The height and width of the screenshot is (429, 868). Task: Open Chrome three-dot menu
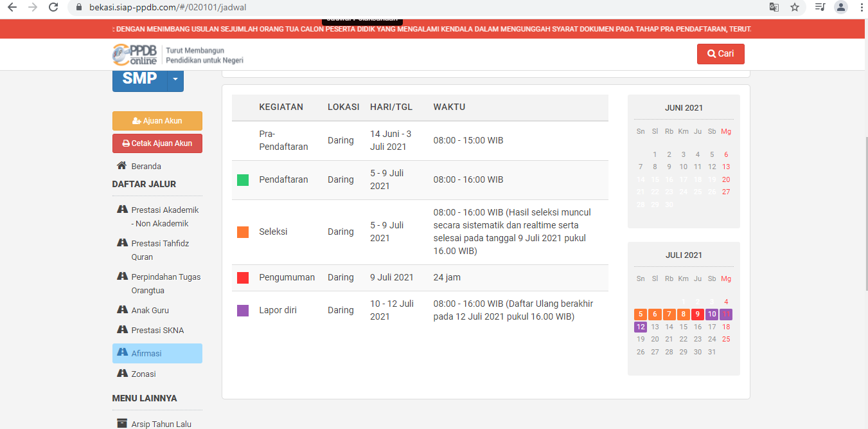(x=861, y=8)
